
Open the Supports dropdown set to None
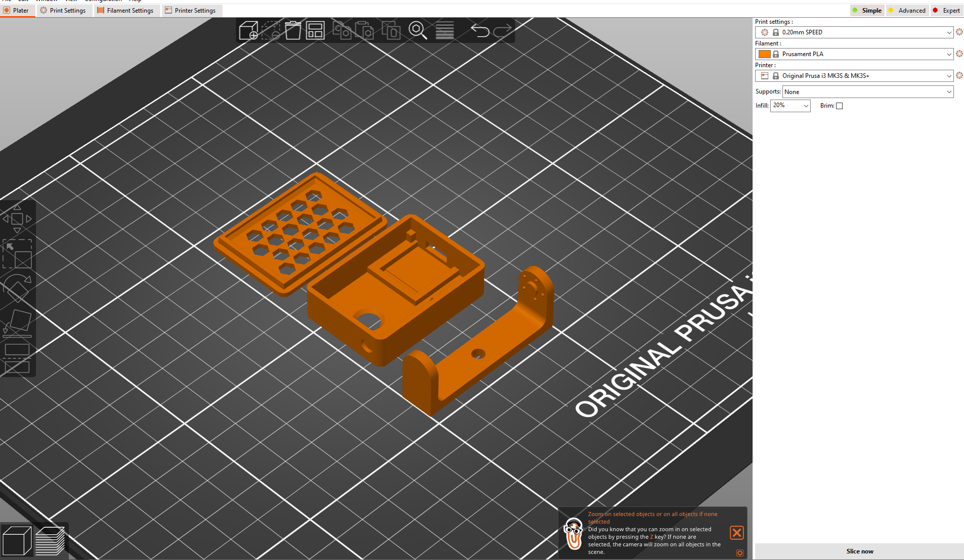[x=867, y=91]
